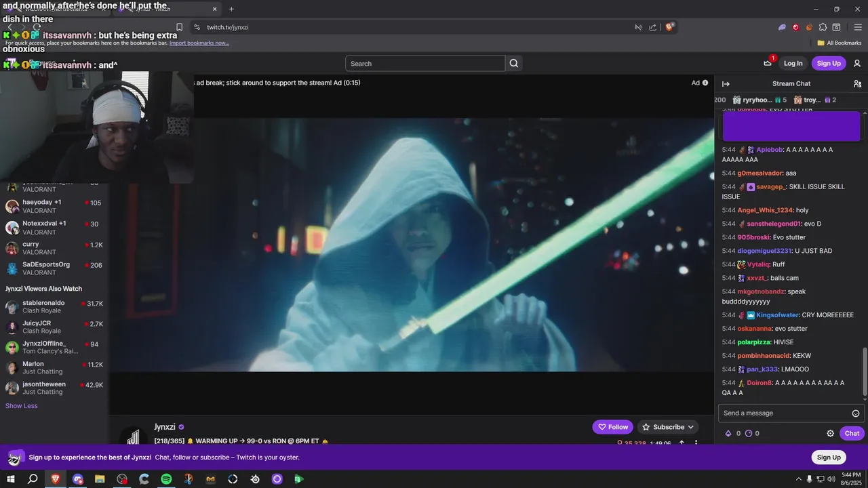Open curry VALORANT channel
868x488 pixels.
click(x=54, y=248)
